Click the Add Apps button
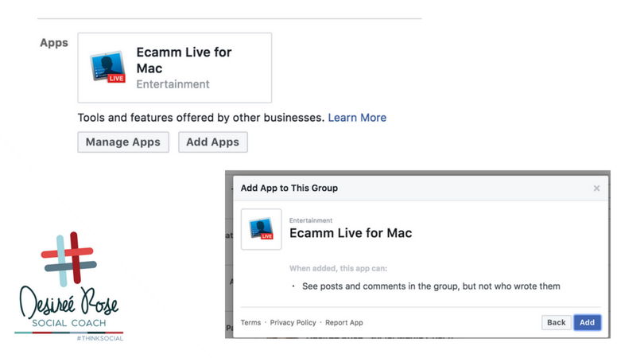The height and width of the screenshot is (358, 644). (x=213, y=142)
